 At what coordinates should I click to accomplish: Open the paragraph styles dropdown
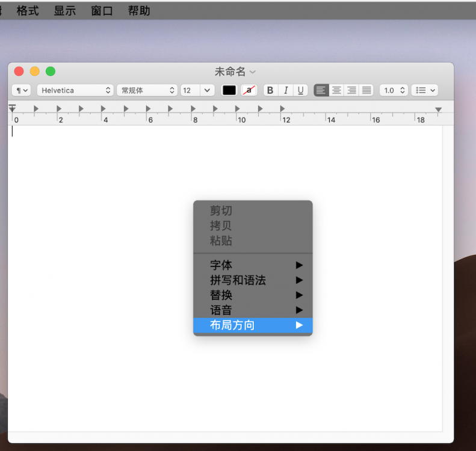point(21,90)
